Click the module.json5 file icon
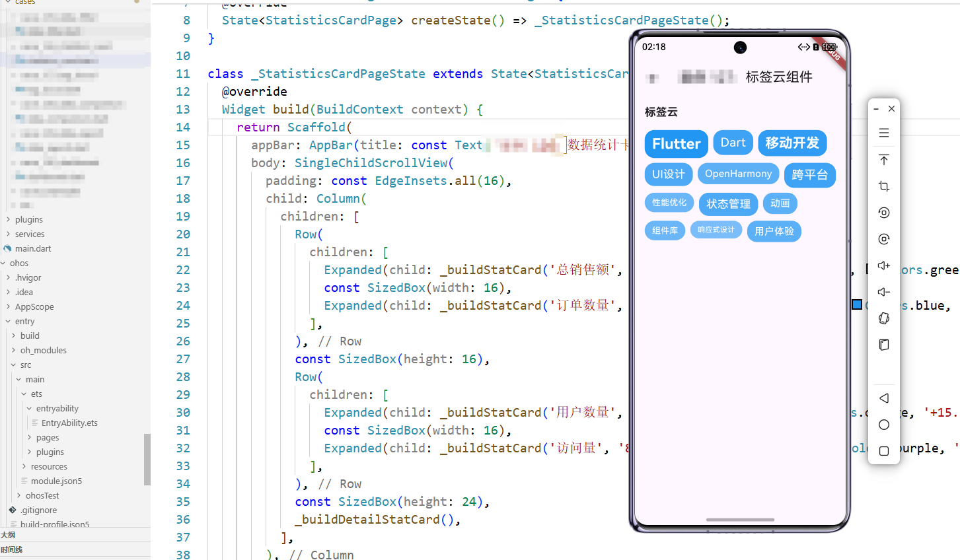 coord(24,481)
